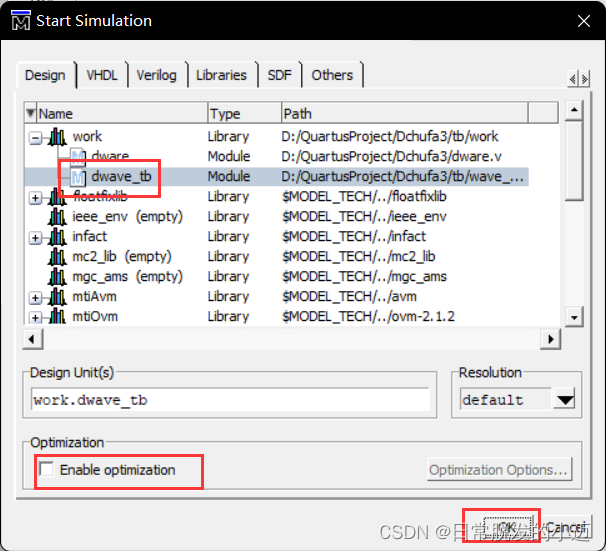Image resolution: width=606 pixels, height=551 pixels.
Task: Click the Design Unit(s) input field
Action: tap(230, 400)
